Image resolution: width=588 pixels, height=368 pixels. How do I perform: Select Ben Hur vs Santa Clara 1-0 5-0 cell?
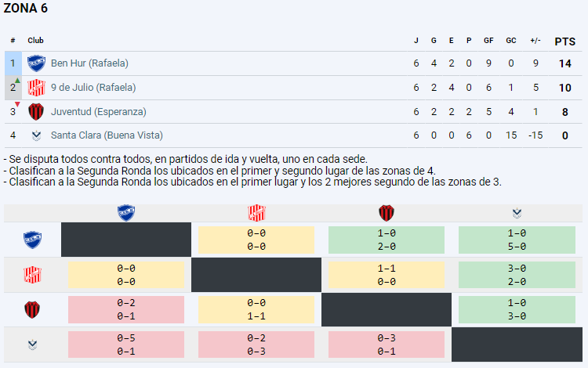coord(517,240)
